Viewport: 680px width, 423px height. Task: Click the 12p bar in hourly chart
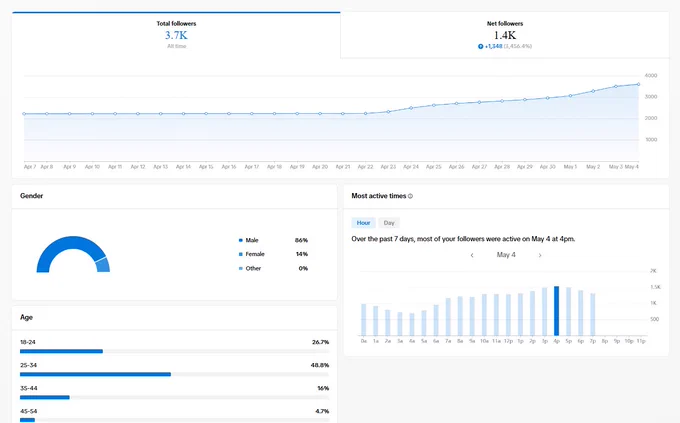coord(508,315)
